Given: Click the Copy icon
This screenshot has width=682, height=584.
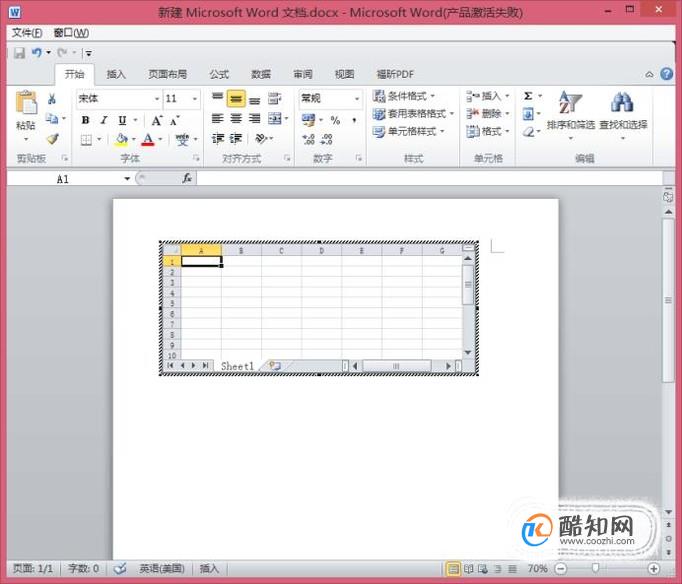Looking at the screenshot, I should (x=52, y=118).
